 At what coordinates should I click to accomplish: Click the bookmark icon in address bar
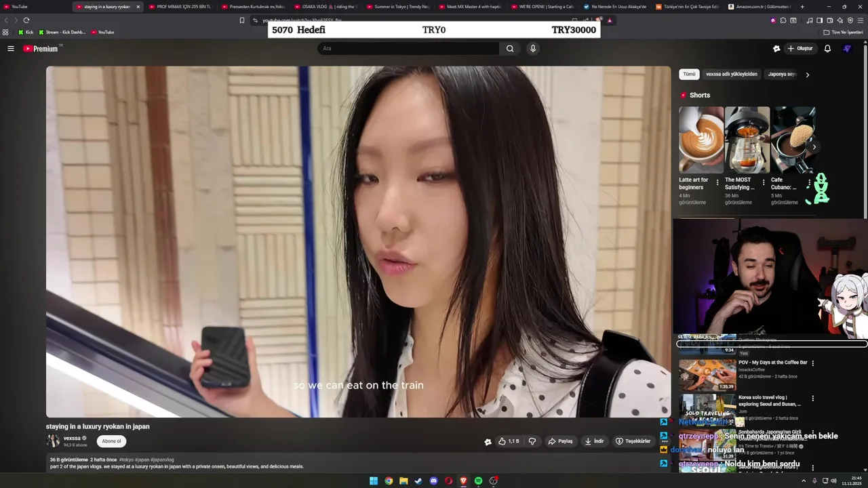coord(242,20)
